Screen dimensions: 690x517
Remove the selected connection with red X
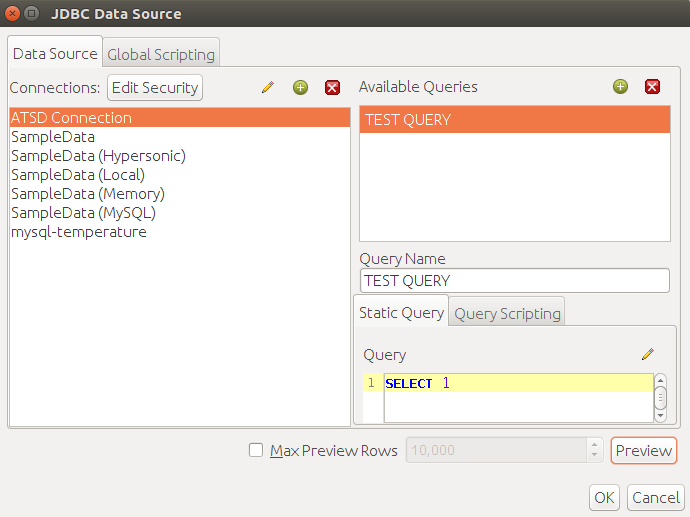coord(332,87)
